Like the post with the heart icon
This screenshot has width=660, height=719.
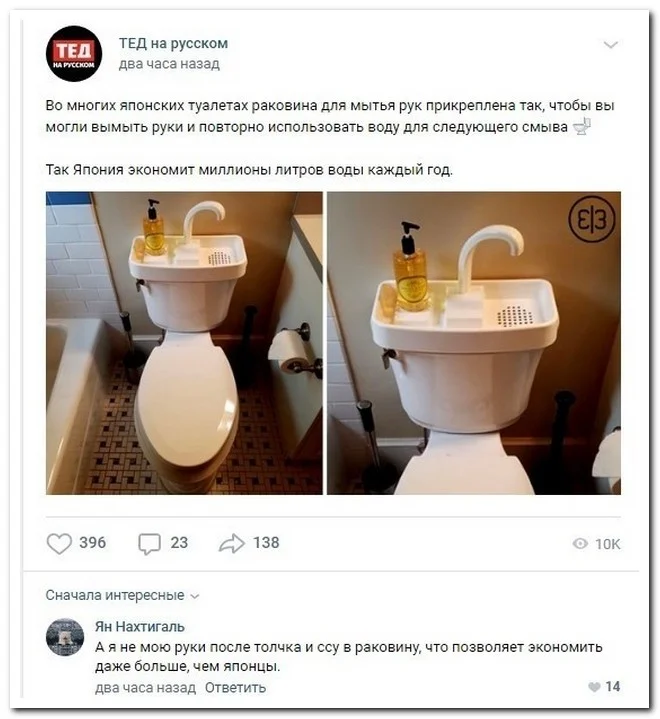60,543
